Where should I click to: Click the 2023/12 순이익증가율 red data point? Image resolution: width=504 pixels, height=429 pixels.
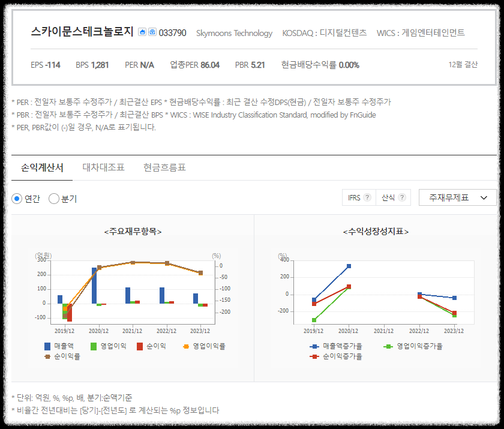[x=454, y=313]
